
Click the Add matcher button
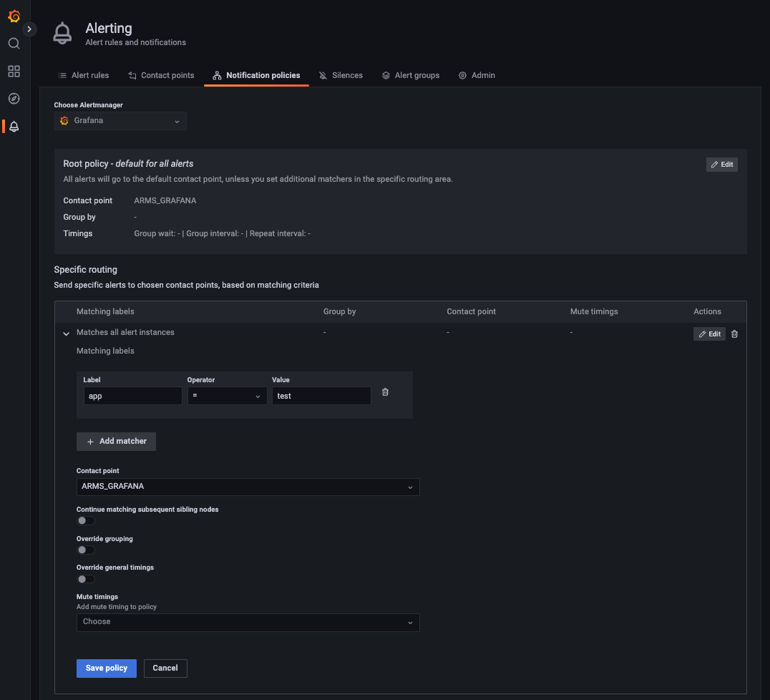click(x=117, y=441)
